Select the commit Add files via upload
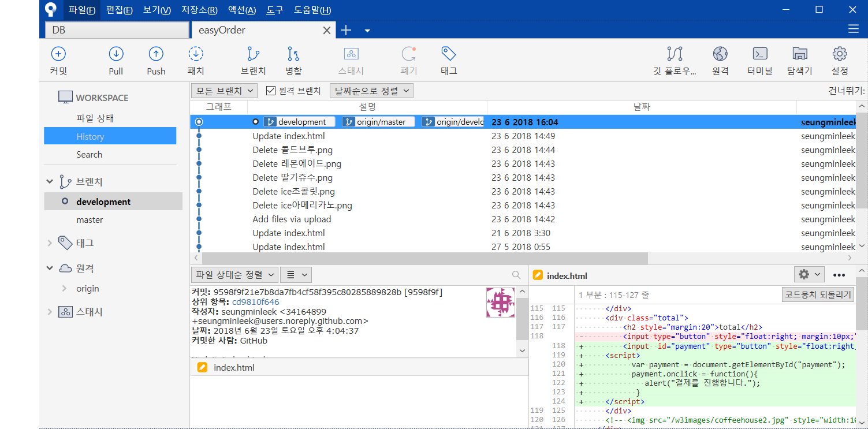 pos(523,219)
